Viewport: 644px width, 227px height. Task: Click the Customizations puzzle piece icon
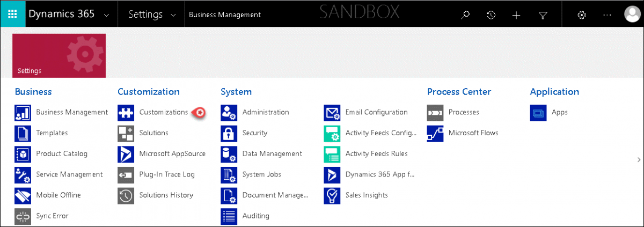coord(126,113)
